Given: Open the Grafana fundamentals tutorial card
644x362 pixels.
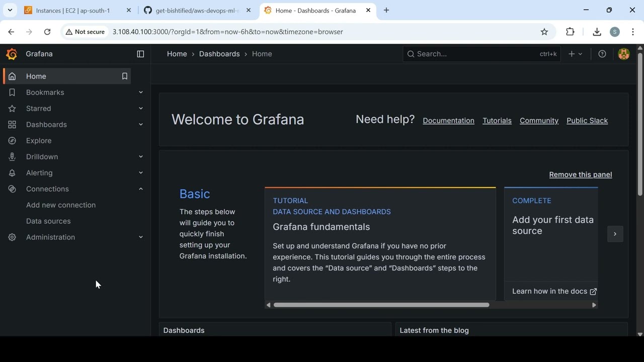Looking at the screenshot, I should click(x=380, y=244).
